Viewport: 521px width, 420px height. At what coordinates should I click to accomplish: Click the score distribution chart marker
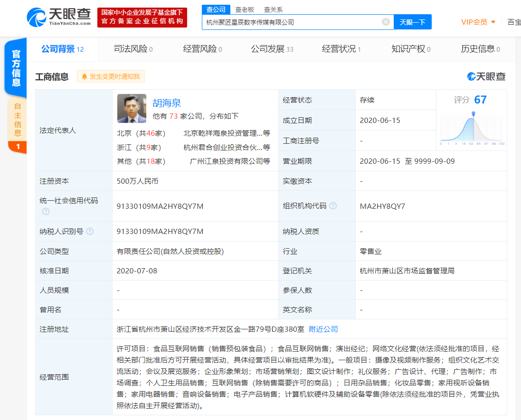tap(473, 114)
